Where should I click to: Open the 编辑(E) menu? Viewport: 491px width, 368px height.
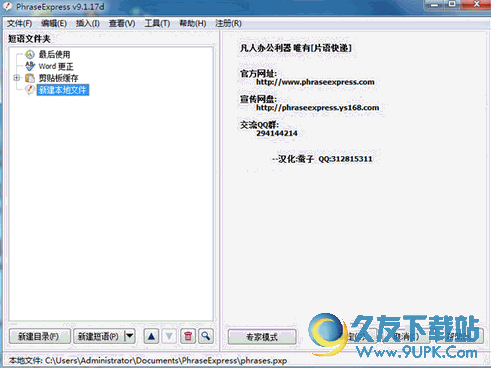(54, 24)
